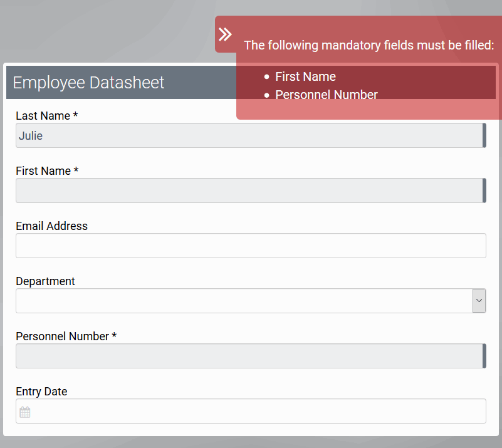This screenshot has height=448, width=502.
Task: Click the Last Name field containing Julie
Action: point(251,135)
